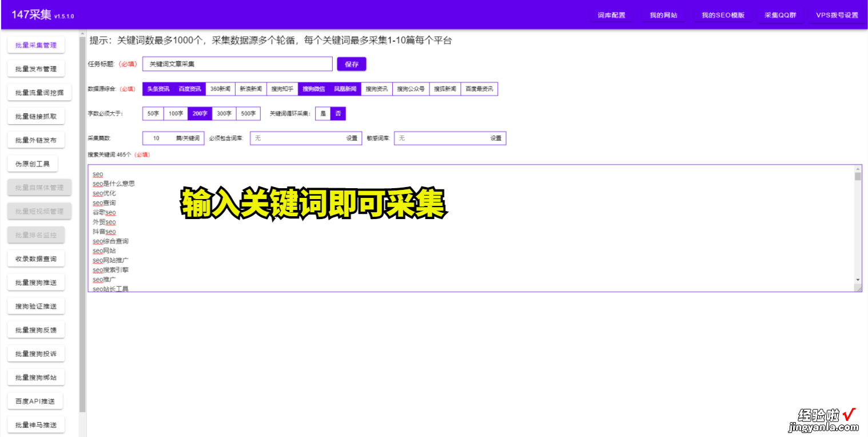Select the 100字 minimum word count

pos(176,114)
